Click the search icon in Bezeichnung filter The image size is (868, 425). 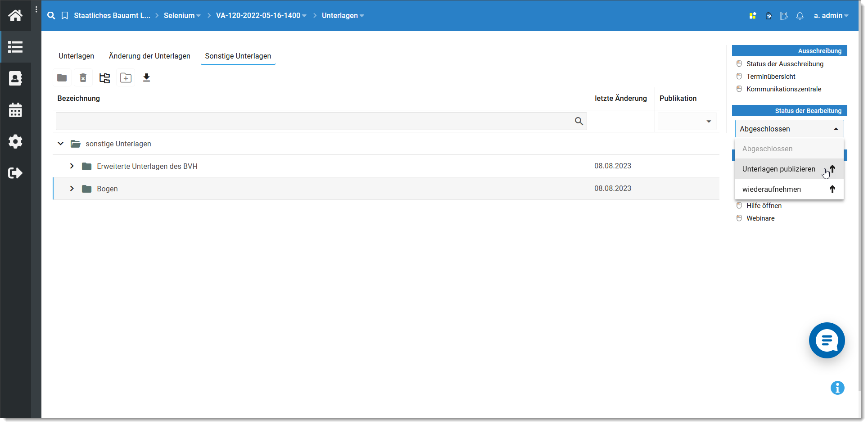(x=579, y=121)
